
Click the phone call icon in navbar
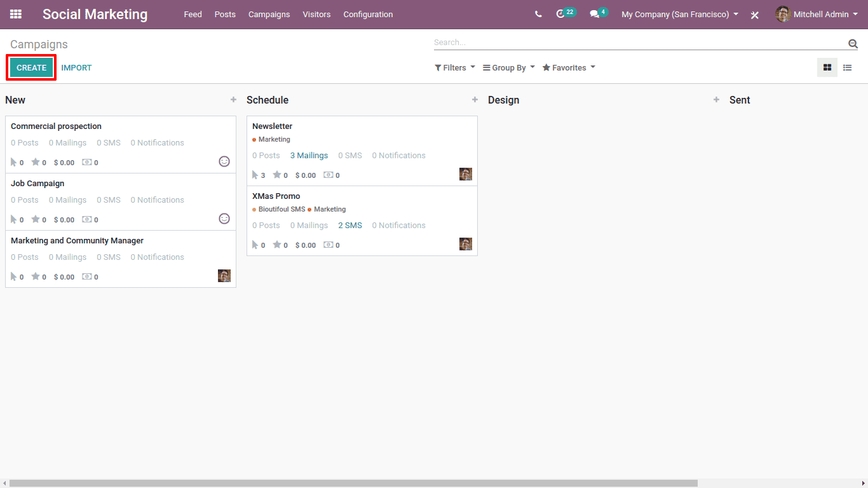click(538, 14)
